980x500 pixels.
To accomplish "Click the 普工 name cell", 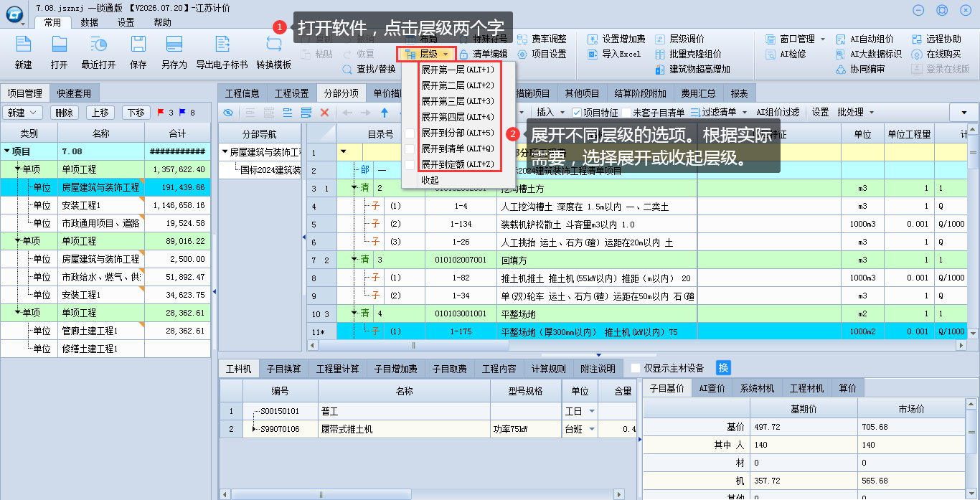I will point(404,411).
